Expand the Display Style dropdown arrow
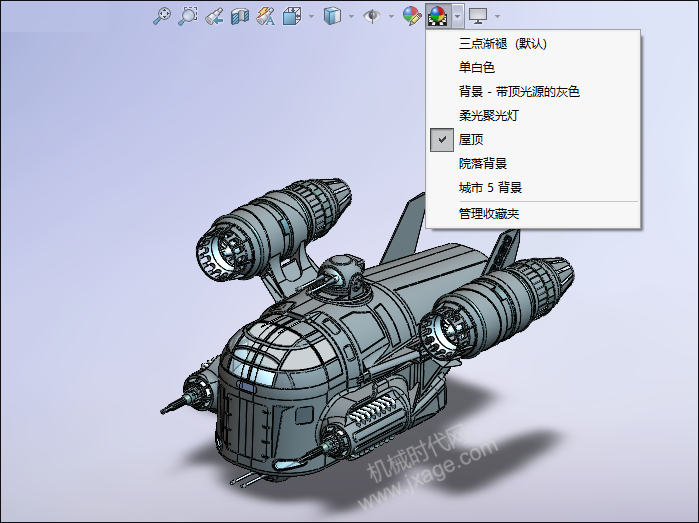 pos(351,16)
